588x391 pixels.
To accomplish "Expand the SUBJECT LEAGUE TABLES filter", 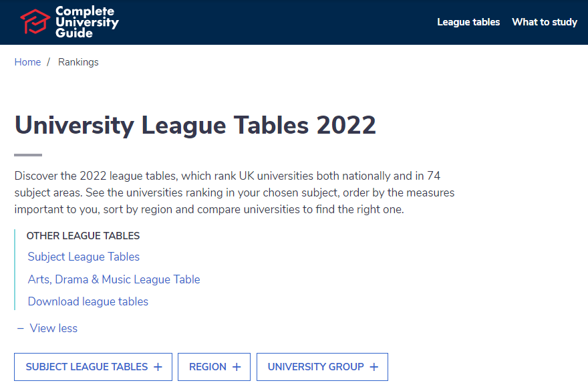I will (x=93, y=367).
